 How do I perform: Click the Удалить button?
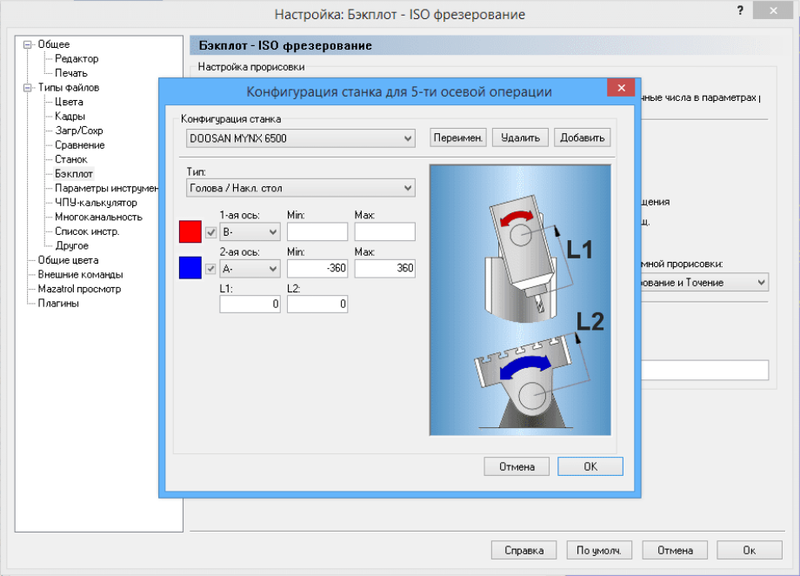pos(520,138)
